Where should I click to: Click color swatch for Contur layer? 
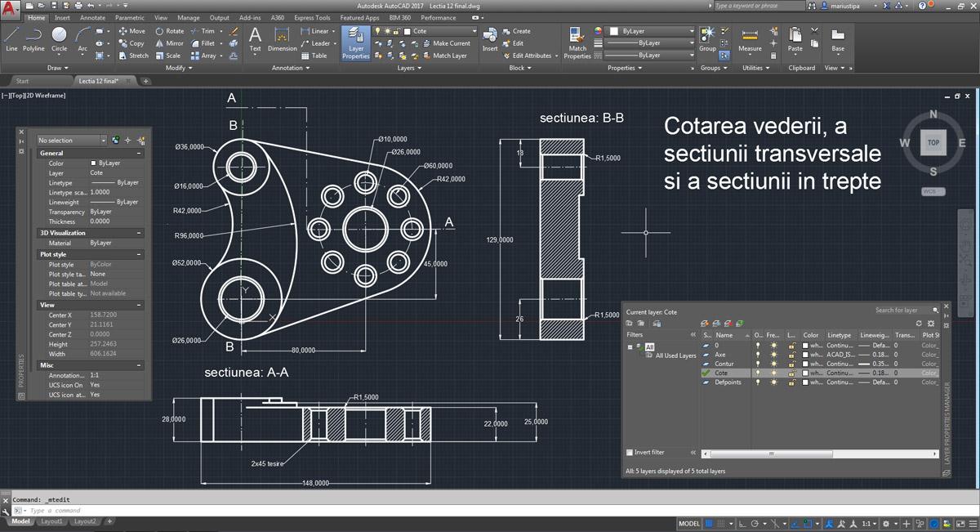pos(806,364)
